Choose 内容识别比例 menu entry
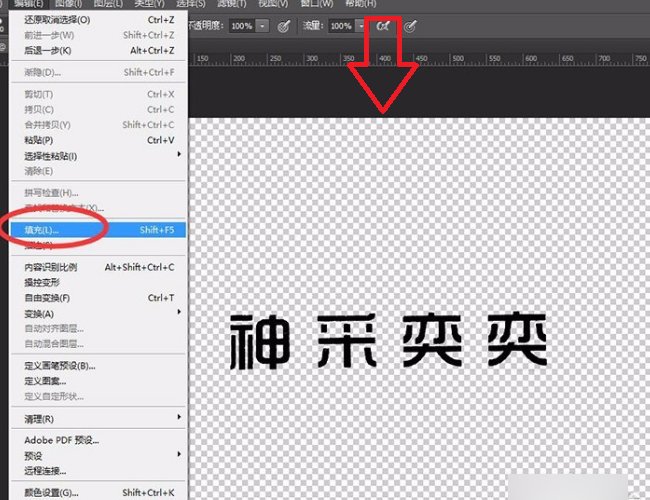Viewport: 650px width, 500px height. point(99,267)
